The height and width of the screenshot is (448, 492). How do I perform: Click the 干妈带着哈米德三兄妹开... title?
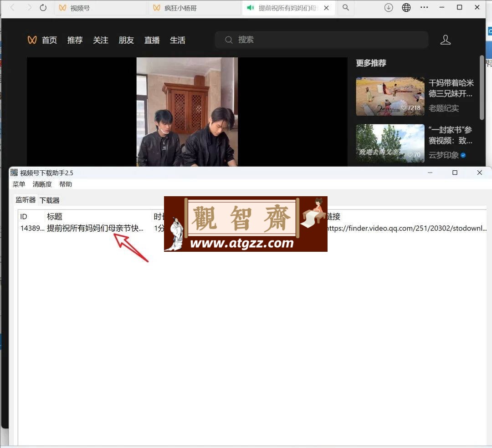[451, 88]
